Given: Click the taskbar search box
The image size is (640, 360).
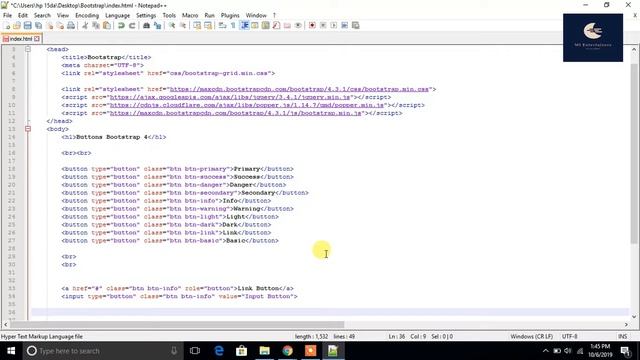Looking at the screenshot, I should click(x=103, y=351).
